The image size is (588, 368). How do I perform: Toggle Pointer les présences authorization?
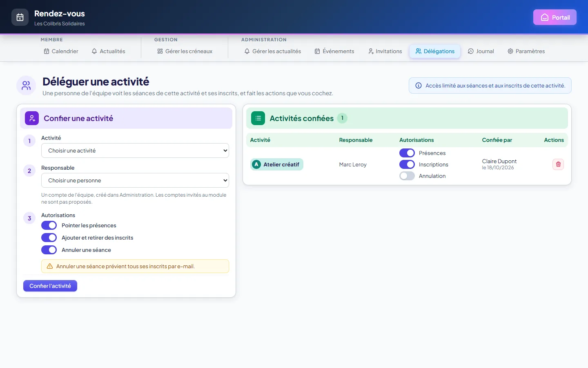(49, 225)
